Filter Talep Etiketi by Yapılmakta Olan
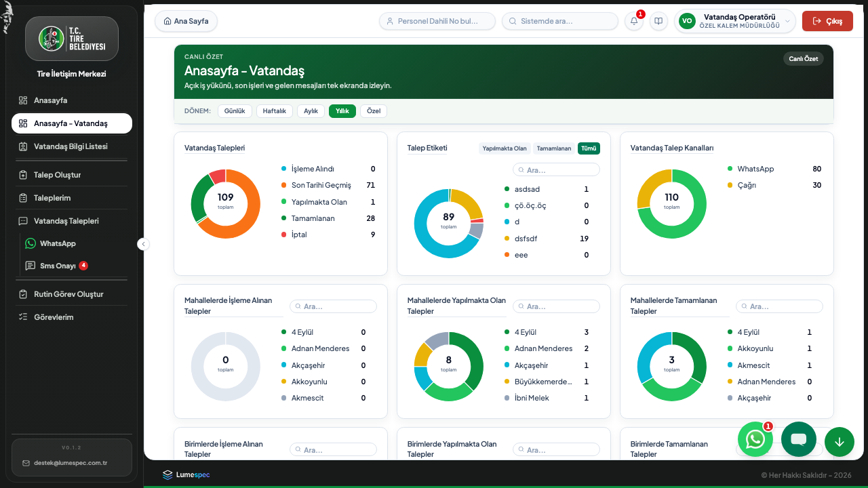This screenshot has width=868, height=488. (x=505, y=148)
